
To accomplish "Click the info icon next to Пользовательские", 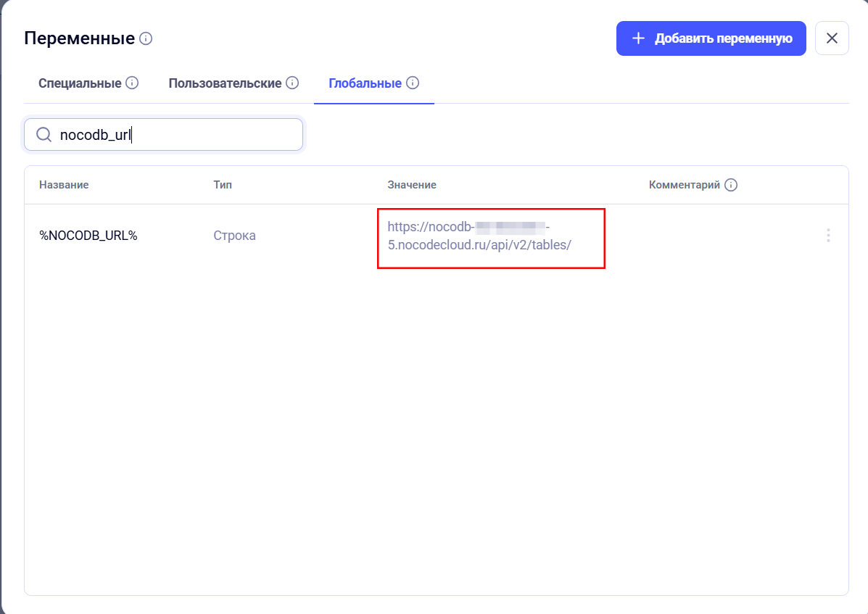I will [292, 83].
